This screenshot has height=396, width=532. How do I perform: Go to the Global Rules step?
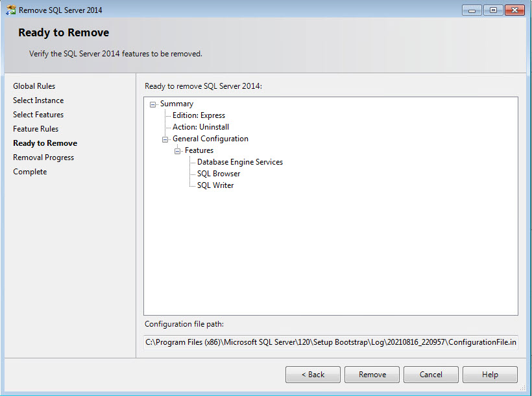point(34,86)
